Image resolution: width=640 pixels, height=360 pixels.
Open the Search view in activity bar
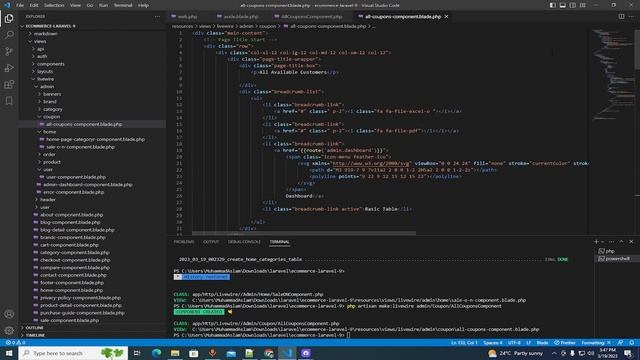tap(9, 35)
